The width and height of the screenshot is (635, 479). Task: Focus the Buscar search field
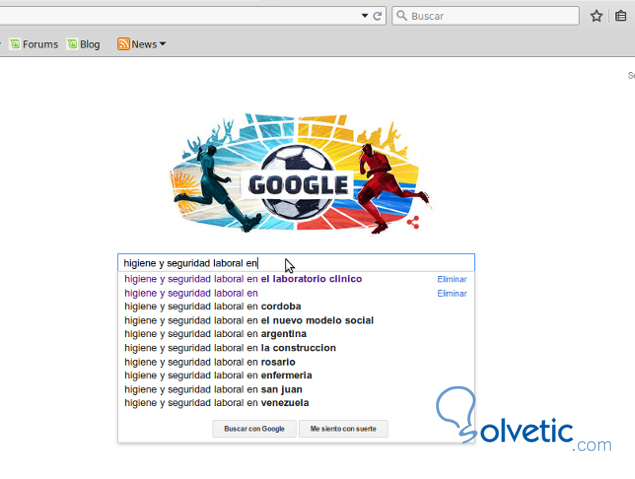pyautogui.click(x=486, y=16)
